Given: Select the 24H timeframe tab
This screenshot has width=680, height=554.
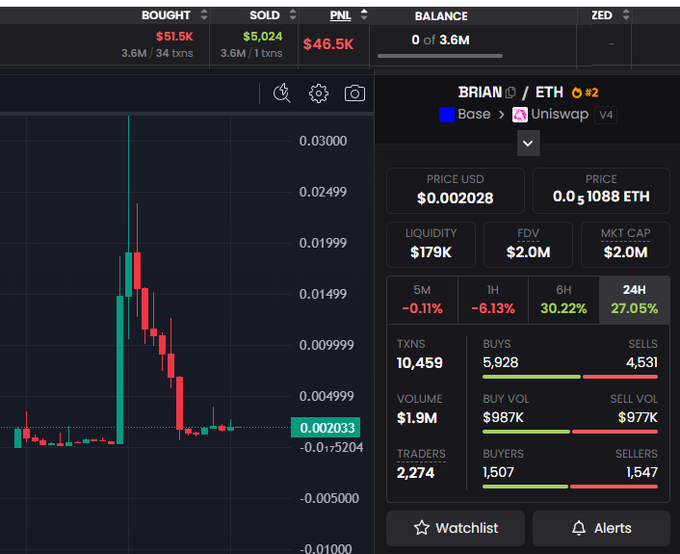Looking at the screenshot, I should pos(634,300).
